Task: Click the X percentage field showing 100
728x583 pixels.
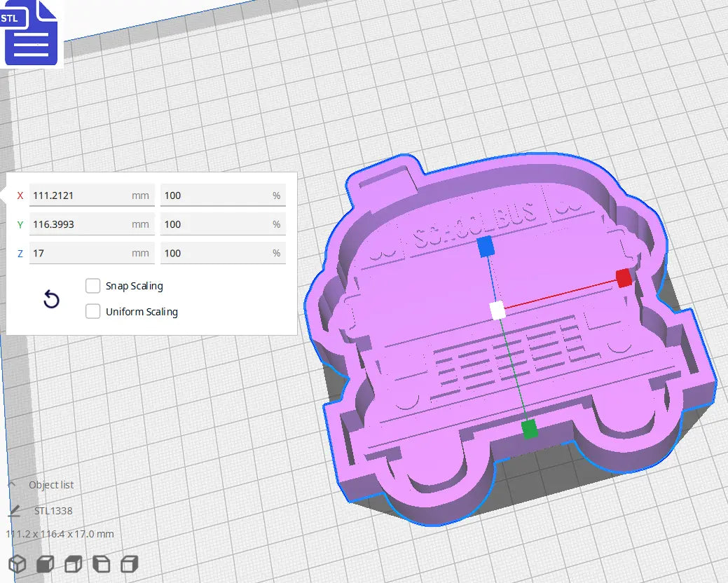Action: pyautogui.click(x=223, y=195)
